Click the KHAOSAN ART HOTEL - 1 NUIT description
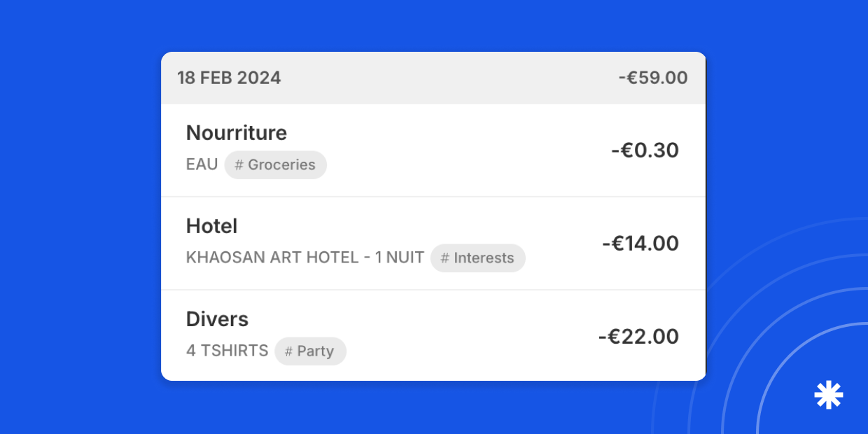The height and width of the screenshot is (434, 868). tap(304, 258)
